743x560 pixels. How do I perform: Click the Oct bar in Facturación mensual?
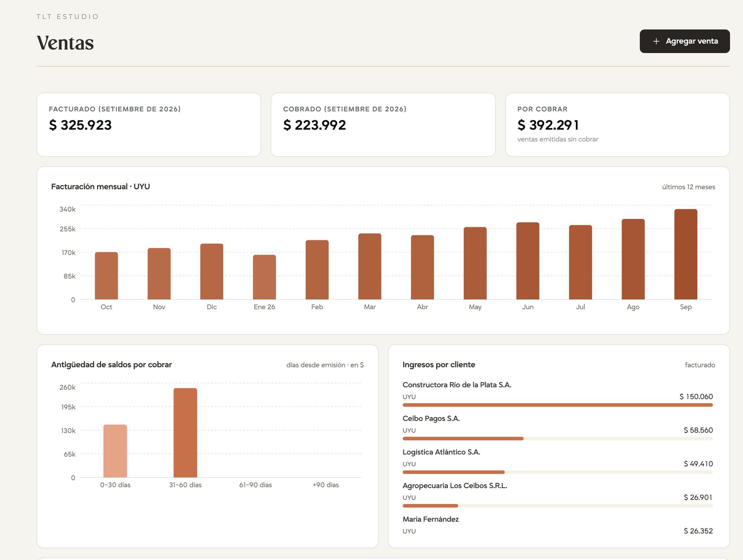click(106, 276)
